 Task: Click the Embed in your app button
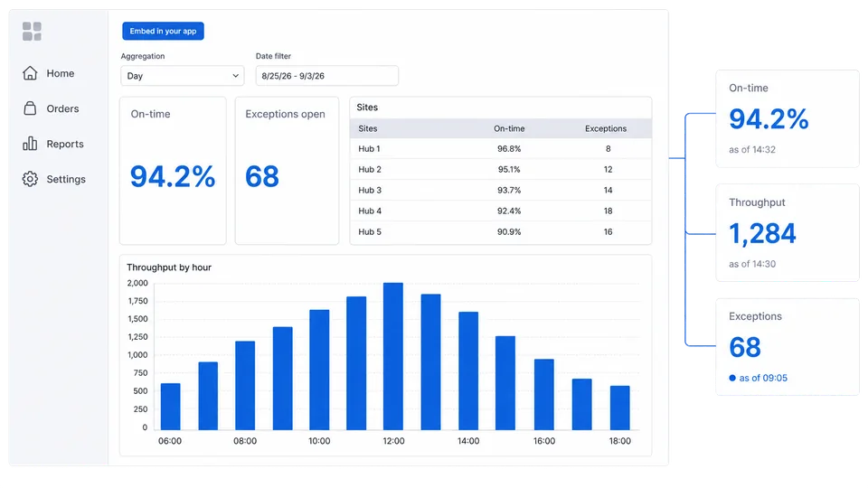163,31
